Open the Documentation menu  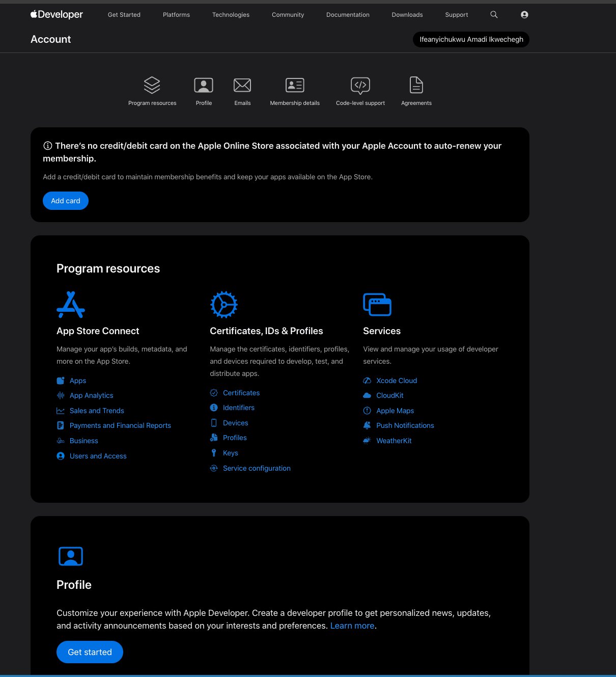point(348,15)
